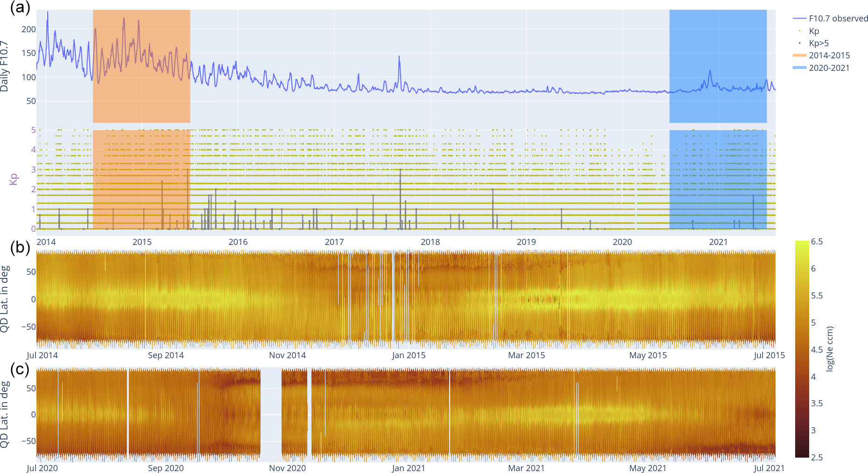This screenshot has width=868, height=473.
Task: Click the Nov 2020 tick label
Action: coord(287,468)
